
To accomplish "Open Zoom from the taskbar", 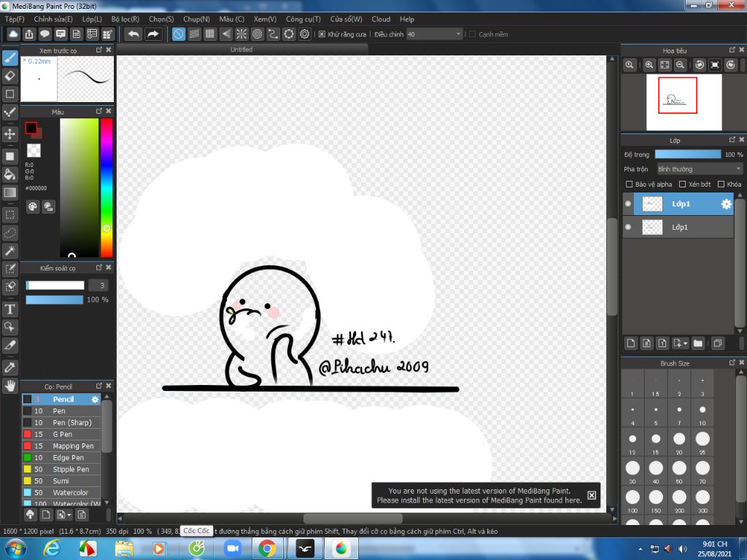I will pos(233,548).
